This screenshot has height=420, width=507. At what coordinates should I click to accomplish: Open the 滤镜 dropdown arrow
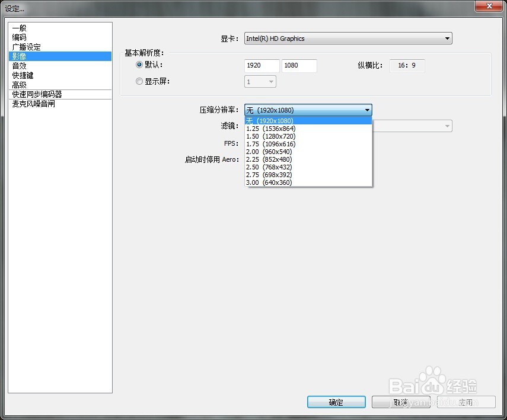tap(447, 126)
